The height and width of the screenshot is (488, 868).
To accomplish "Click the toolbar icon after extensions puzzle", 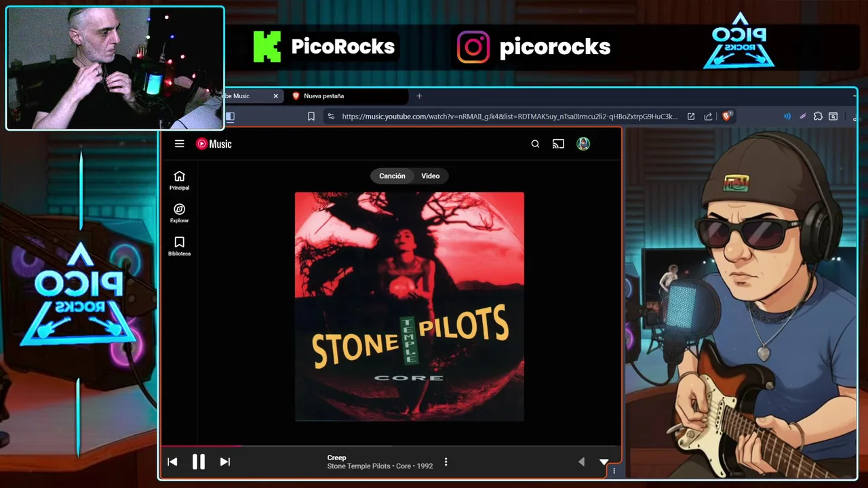I will coord(833,117).
